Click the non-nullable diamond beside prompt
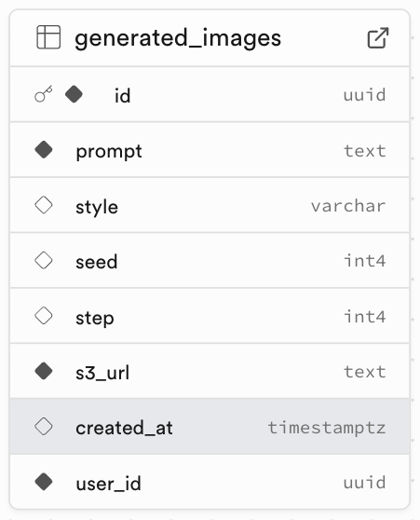The image size is (420, 520). [44, 150]
